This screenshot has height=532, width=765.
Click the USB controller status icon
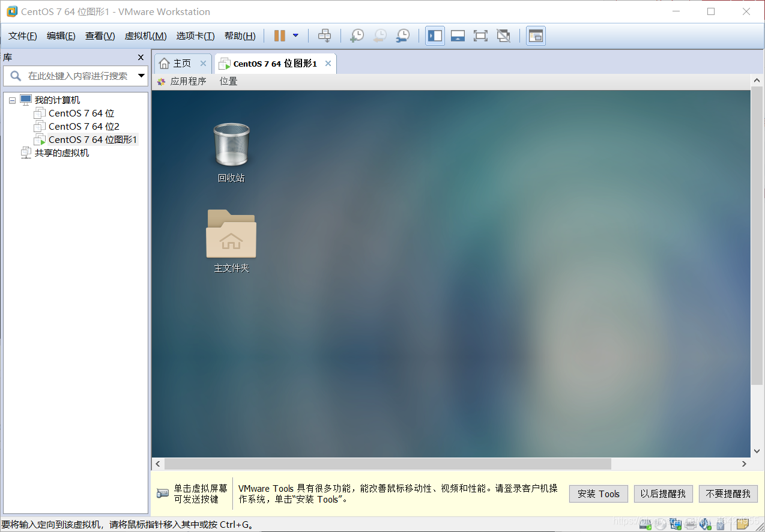[x=721, y=525]
